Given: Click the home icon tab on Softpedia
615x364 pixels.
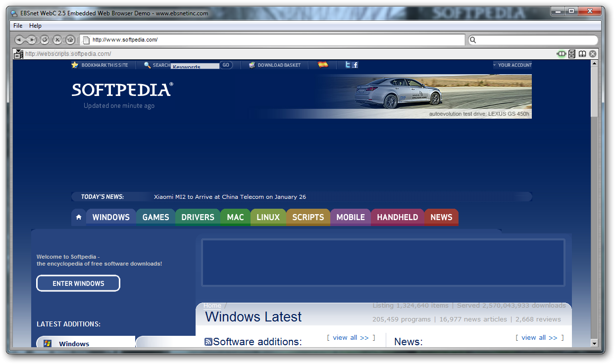Looking at the screenshot, I should click(x=79, y=217).
